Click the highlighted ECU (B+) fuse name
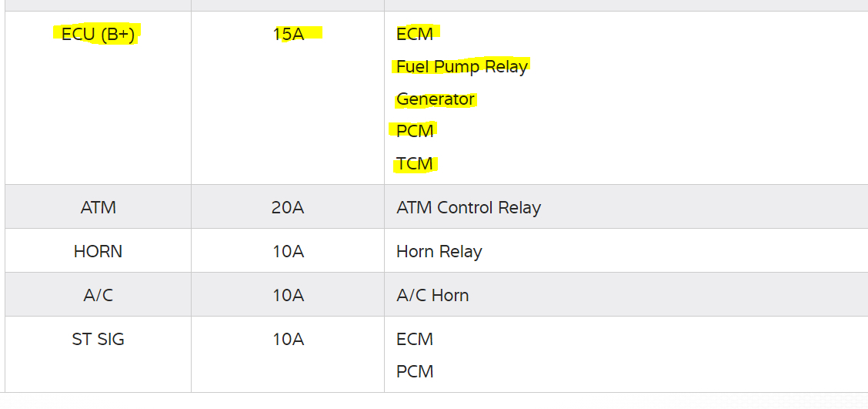The image size is (868, 409). pos(98,35)
